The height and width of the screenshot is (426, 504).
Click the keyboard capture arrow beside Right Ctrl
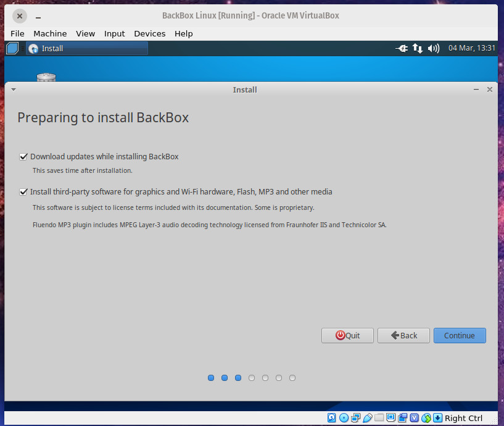(437, 418)
